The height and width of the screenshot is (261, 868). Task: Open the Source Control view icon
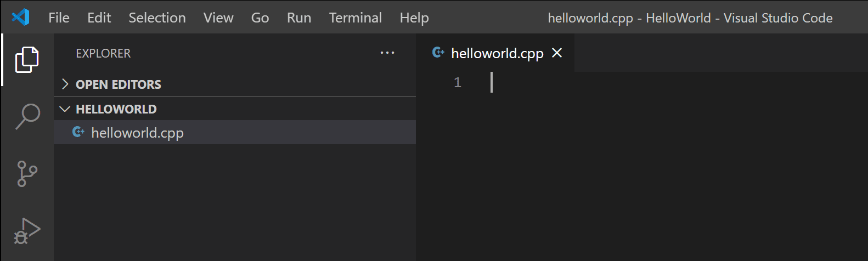(x=27, y=174)
